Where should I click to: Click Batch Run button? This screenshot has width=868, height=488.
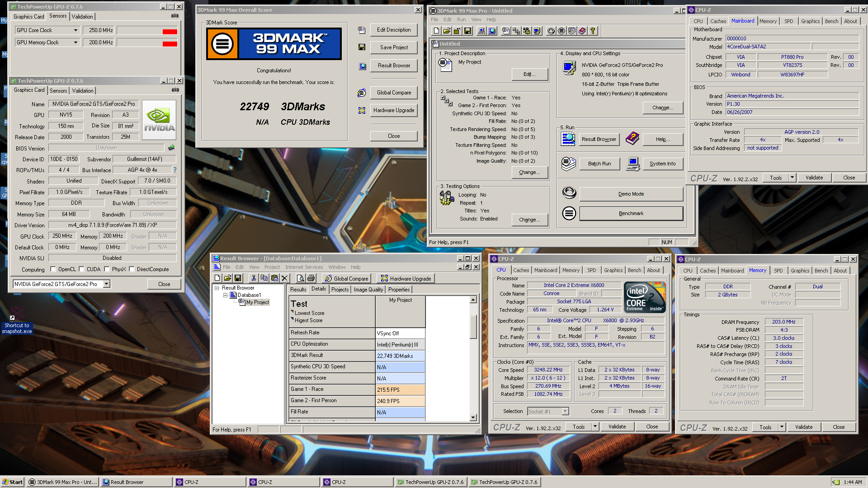point(599,164)
